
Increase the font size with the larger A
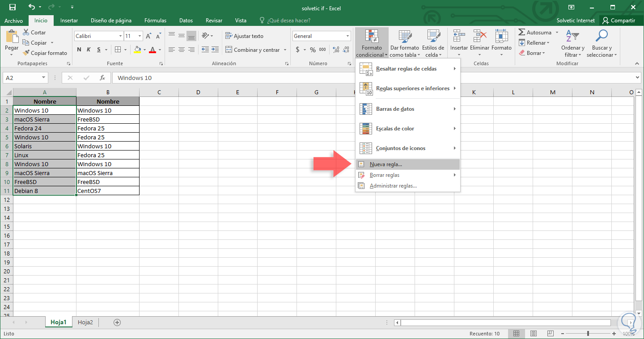(149, 36)
